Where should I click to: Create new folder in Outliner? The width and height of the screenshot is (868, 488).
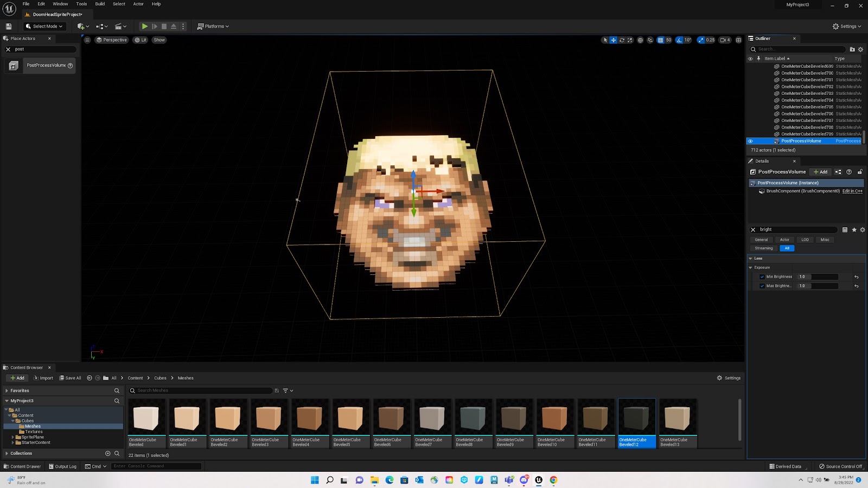tap(852, 49)
